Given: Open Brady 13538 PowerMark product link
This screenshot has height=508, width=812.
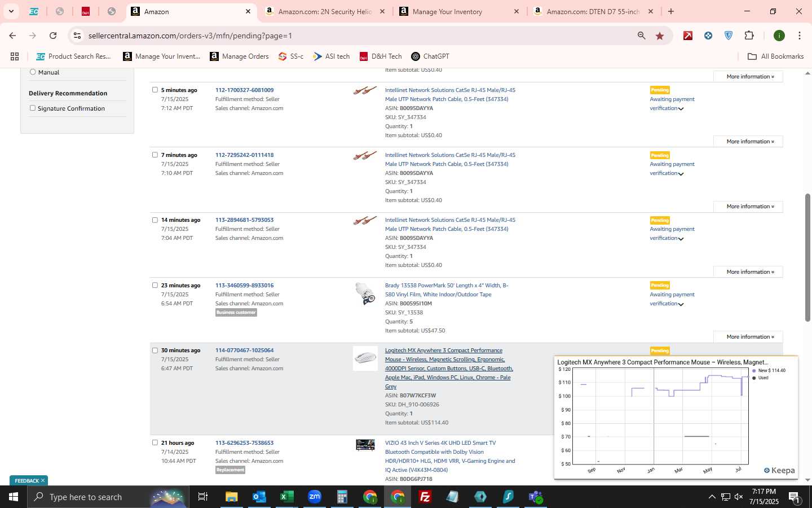Looking at the screenshot, I should pos(447,290).
